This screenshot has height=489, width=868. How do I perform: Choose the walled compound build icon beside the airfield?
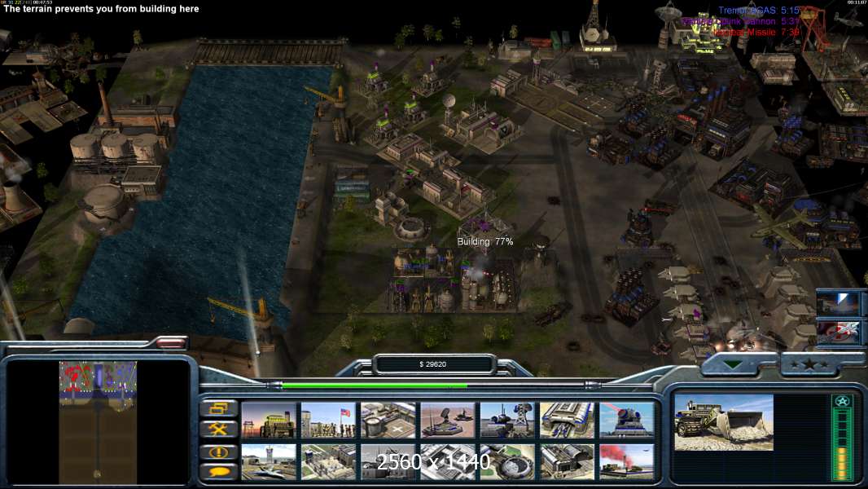pos(328,461)
